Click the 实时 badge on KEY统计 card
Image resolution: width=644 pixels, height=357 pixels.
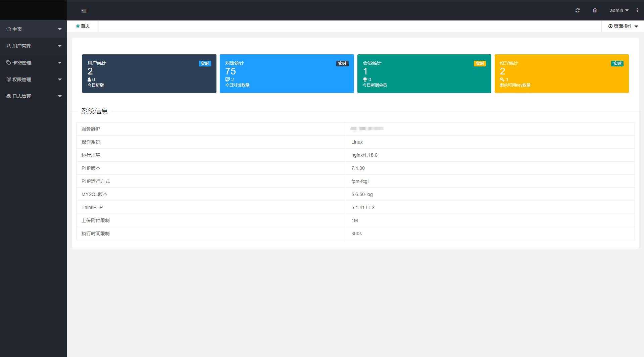coord(617,63)
